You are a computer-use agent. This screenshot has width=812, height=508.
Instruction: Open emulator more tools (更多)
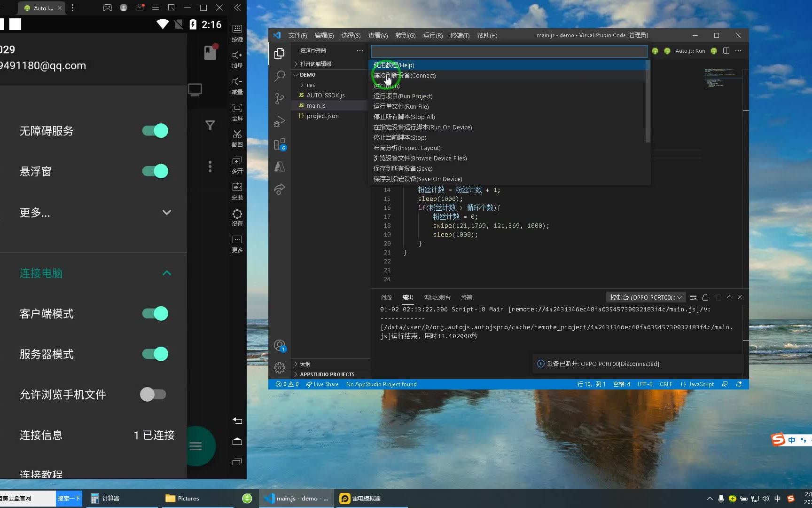click(x=237, y=244)
